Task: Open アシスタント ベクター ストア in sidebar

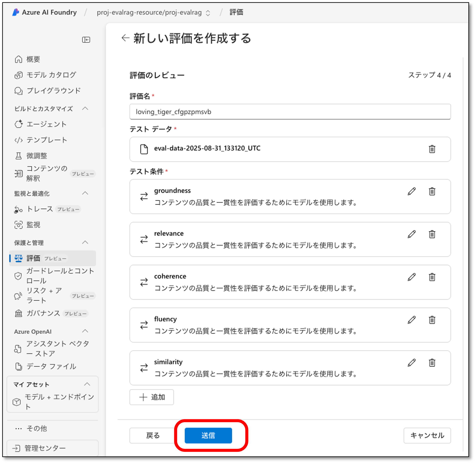Action: point(53,349)
